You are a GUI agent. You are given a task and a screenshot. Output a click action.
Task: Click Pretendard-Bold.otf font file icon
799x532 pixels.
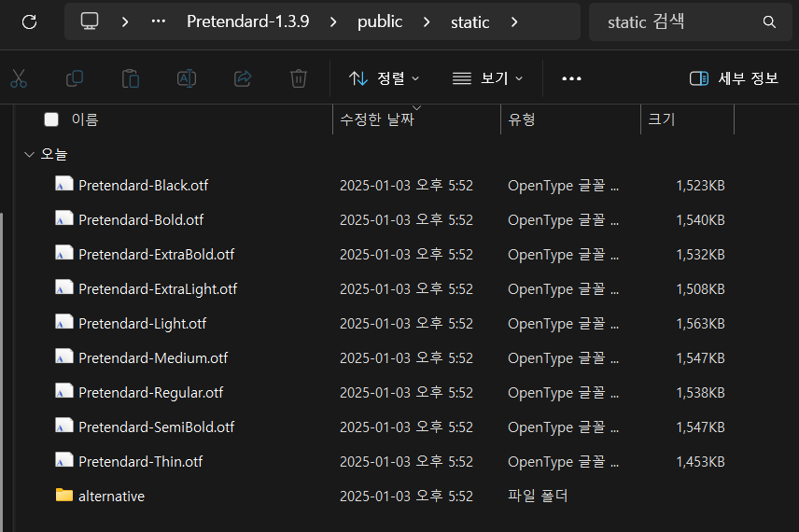click(x=64, y=218)
